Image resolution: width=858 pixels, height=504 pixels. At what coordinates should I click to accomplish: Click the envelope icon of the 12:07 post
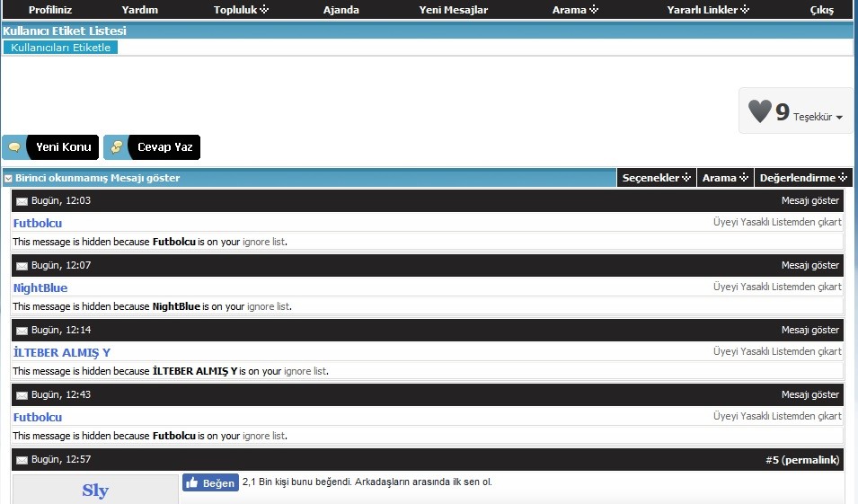pyautogui.click(x=22, y=266)
